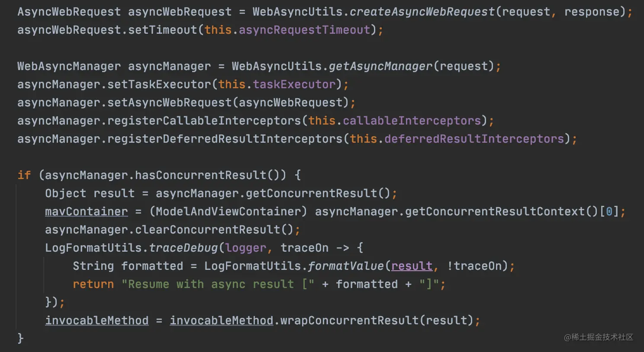Select the AsyncWebRequest type declaration
This screenshot has width=644, height=352.
pos(69,12)
